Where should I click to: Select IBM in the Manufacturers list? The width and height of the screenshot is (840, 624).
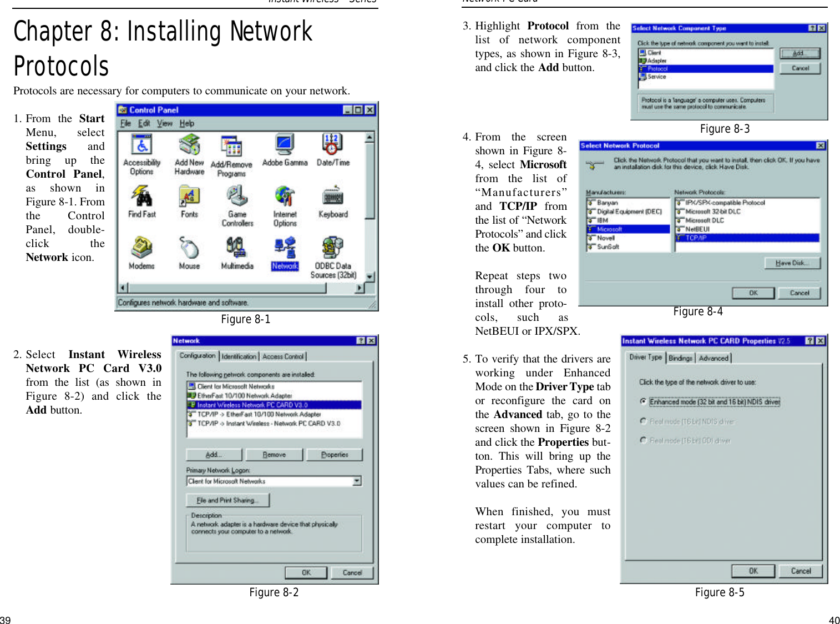point(628,220)
